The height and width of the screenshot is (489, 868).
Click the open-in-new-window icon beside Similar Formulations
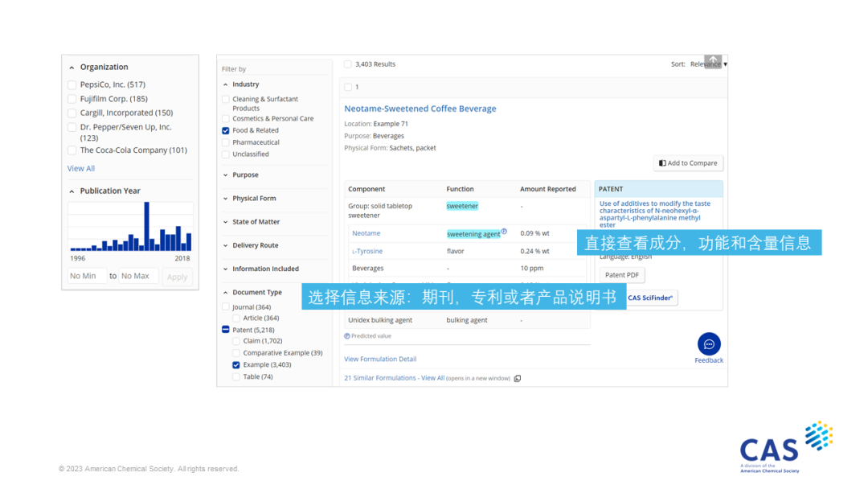[517, 379]
